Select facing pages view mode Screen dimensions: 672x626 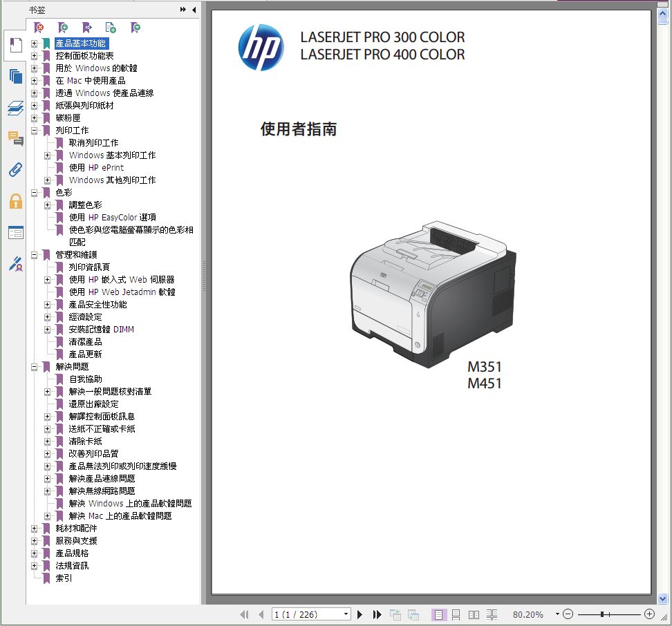click(x=474, y=615)
